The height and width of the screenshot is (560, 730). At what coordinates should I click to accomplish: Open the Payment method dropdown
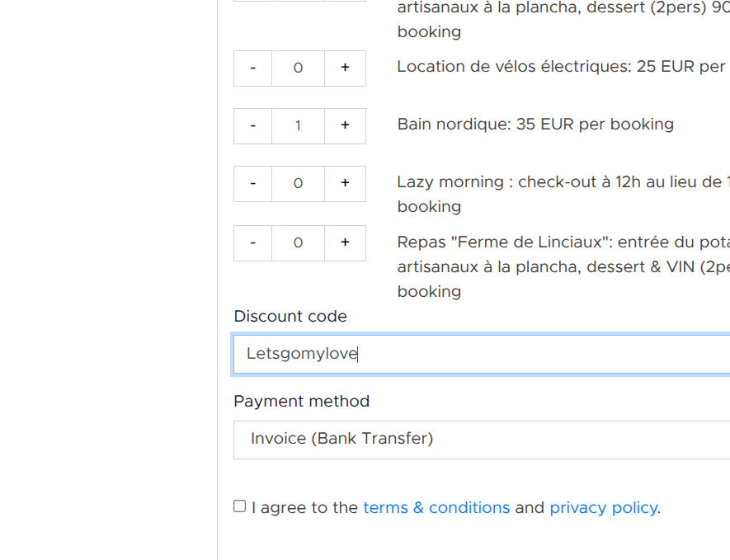482,440
